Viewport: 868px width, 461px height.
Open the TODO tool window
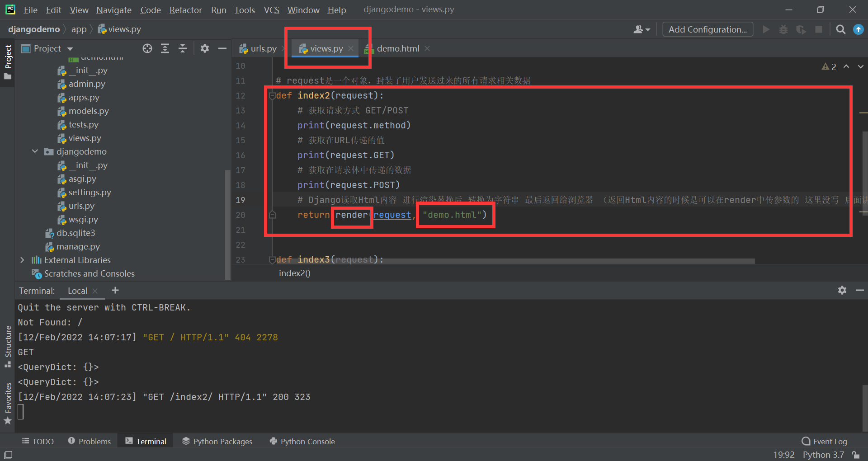click(x=38, y=441)
